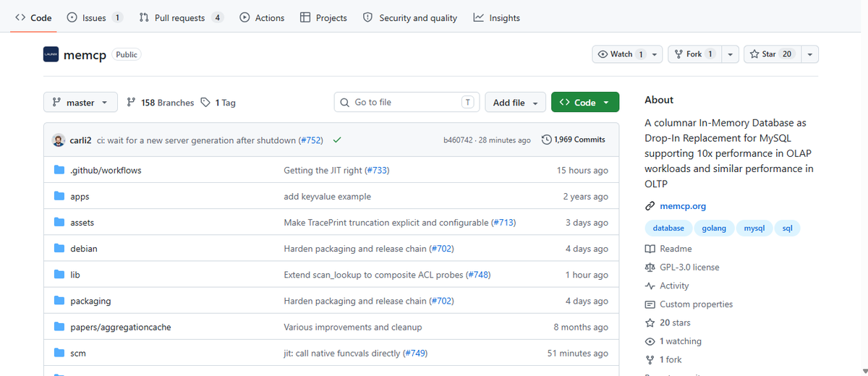Switch to Pull requests tab
The width and height of the screenshot is (868, 376).
pos(181,17)
